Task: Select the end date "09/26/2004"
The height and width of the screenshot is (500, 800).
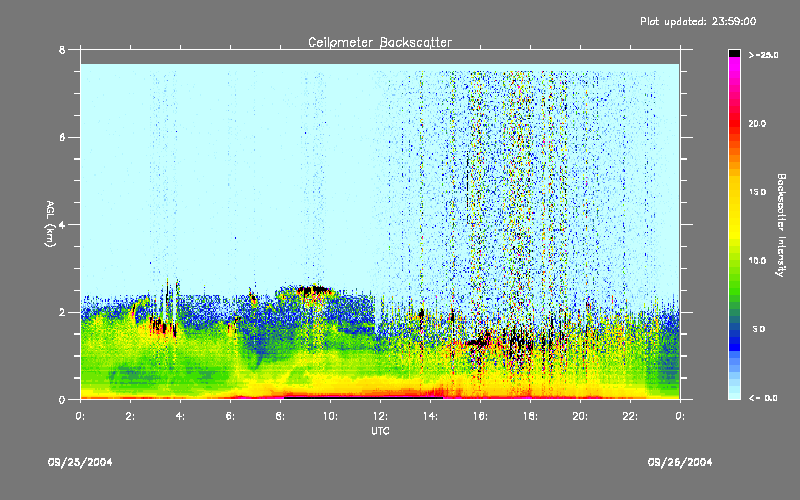Action: point(680,462)
